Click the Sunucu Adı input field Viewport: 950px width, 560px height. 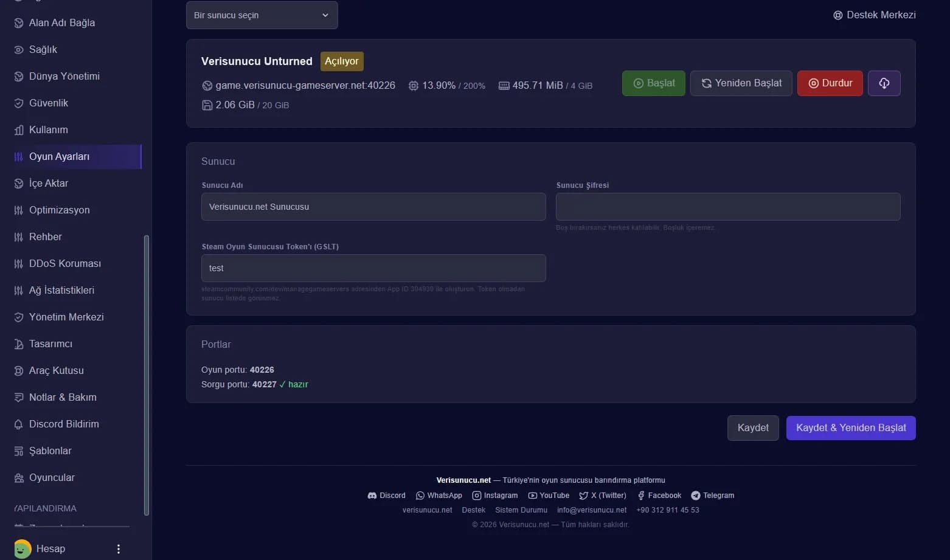[x=373, y=207]
